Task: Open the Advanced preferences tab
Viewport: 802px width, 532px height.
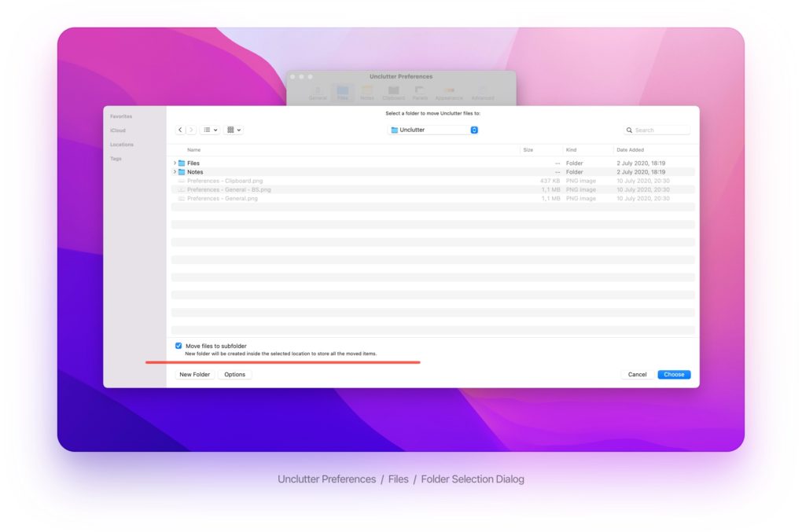Action: (x=483, y=90)
